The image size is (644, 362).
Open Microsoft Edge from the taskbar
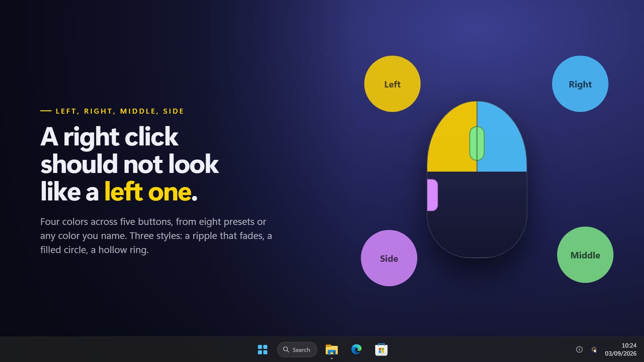(x=357, y=349)
